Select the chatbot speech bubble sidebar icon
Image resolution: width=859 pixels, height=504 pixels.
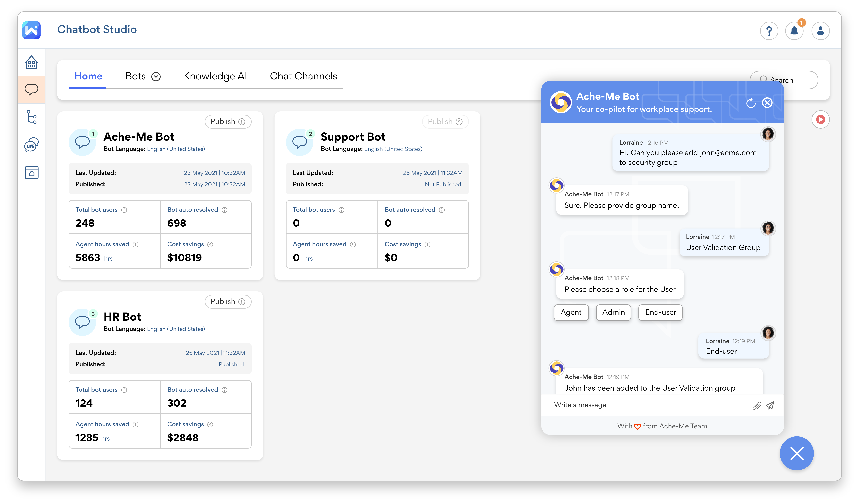pyautogui.click(x=31, y=90)
